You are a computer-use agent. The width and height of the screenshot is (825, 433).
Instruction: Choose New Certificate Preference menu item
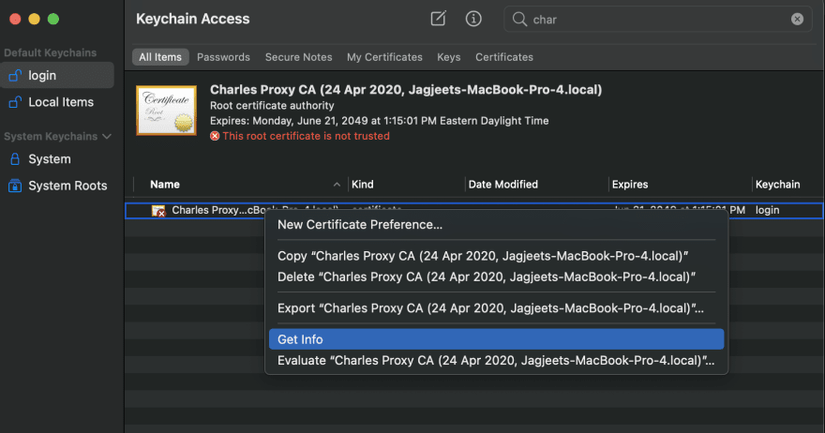point(360,225)
